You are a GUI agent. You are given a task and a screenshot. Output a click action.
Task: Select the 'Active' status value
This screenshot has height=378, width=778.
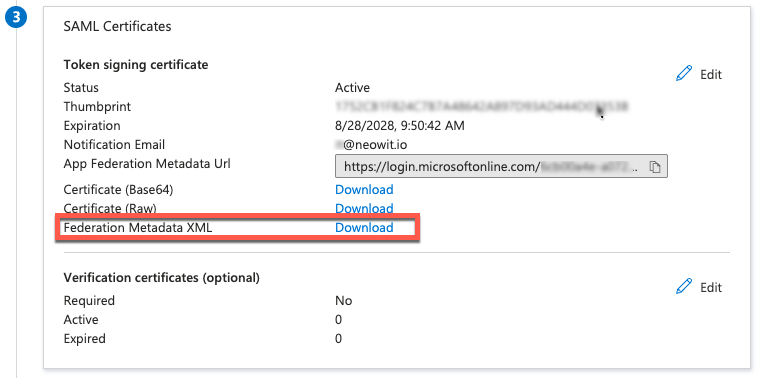coord(352,88)
